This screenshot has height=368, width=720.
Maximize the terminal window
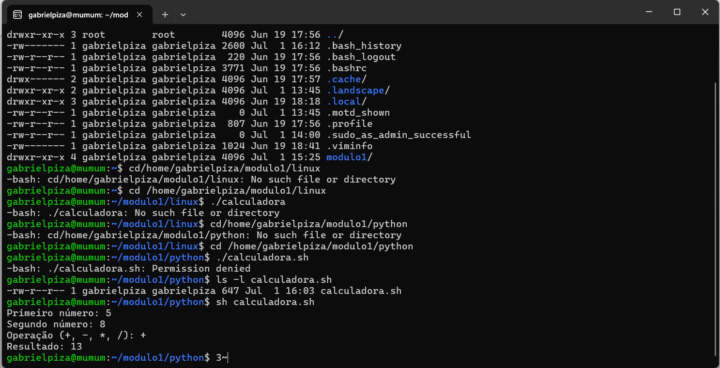coord(677,12)
